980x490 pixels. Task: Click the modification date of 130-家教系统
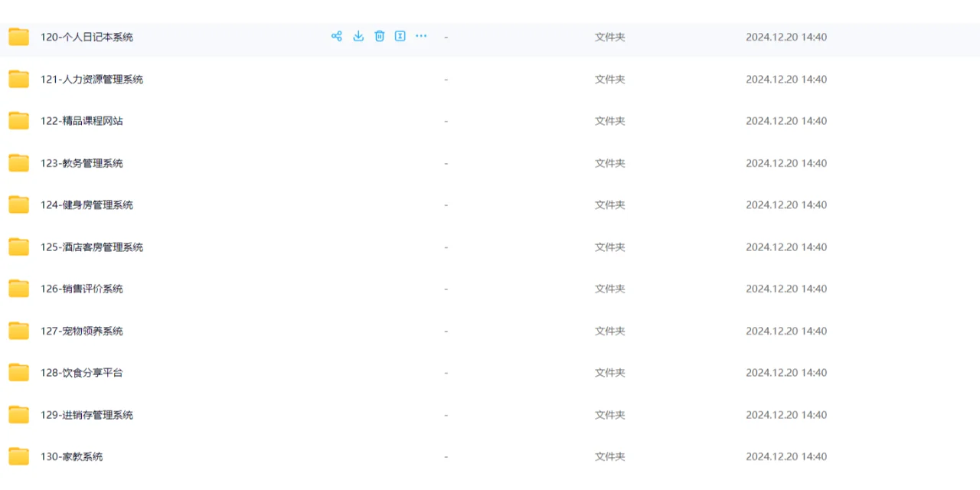(x=786, y=456)
